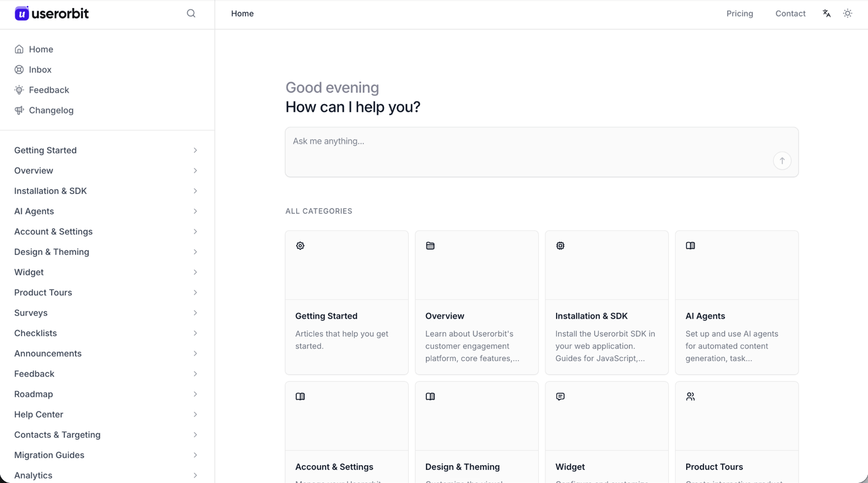Viewport: 868px width, 483px height.
Task: Expand Product Tours sidebar chevron
Action: point(195,293)
